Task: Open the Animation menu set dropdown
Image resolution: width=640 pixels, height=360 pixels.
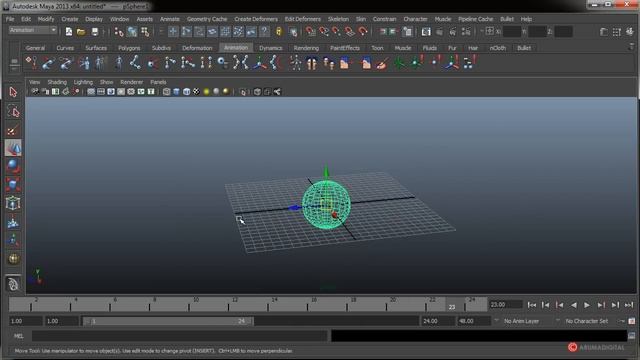Action: pyautogui.click(x=33, y=30)
